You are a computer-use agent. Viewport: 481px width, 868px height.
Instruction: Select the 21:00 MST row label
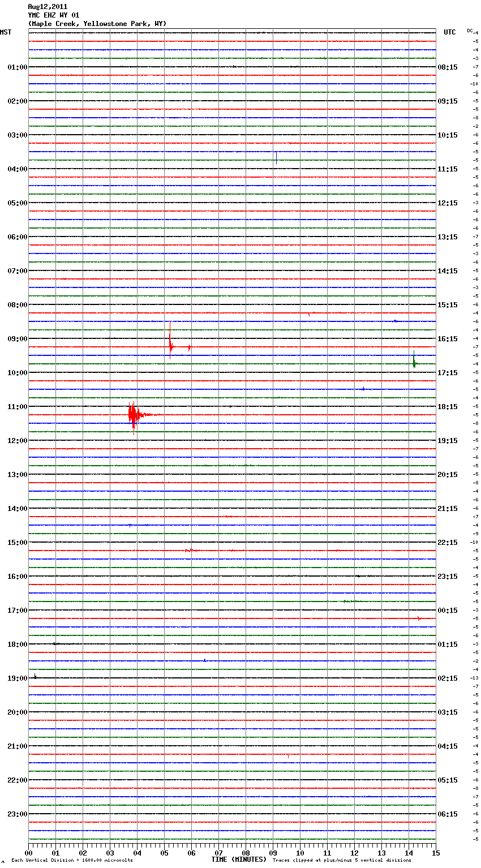[18, 746]
